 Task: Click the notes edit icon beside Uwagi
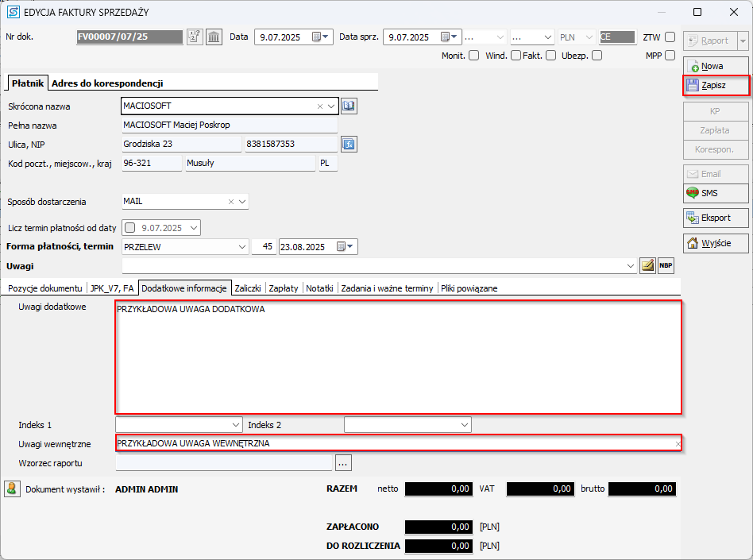(647, 266)
